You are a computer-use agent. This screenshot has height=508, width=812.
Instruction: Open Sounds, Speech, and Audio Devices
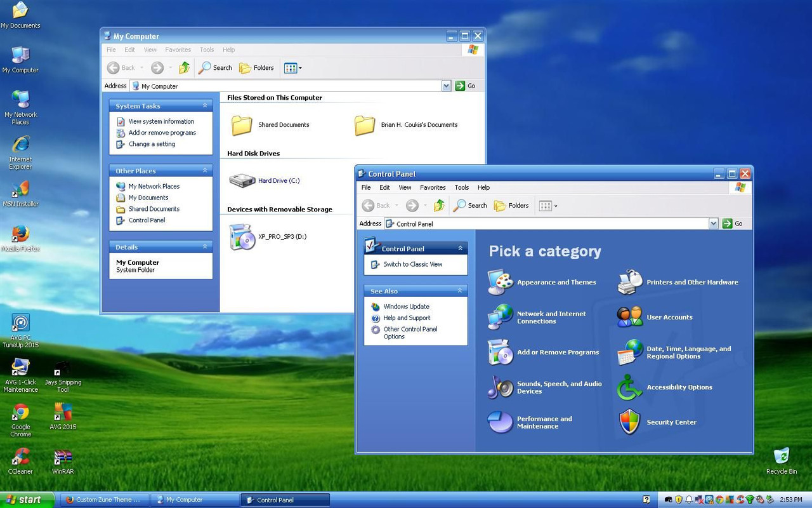click(x=545, y=387)
